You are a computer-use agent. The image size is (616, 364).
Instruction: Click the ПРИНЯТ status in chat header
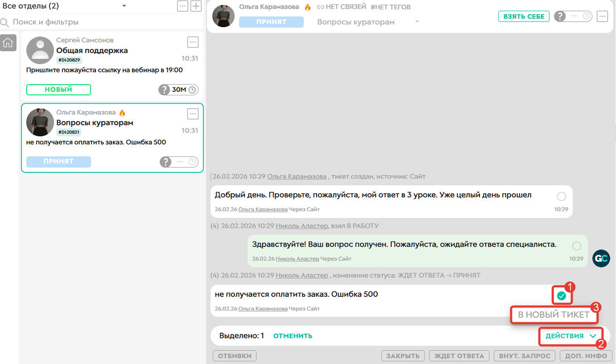pos(272,22)
